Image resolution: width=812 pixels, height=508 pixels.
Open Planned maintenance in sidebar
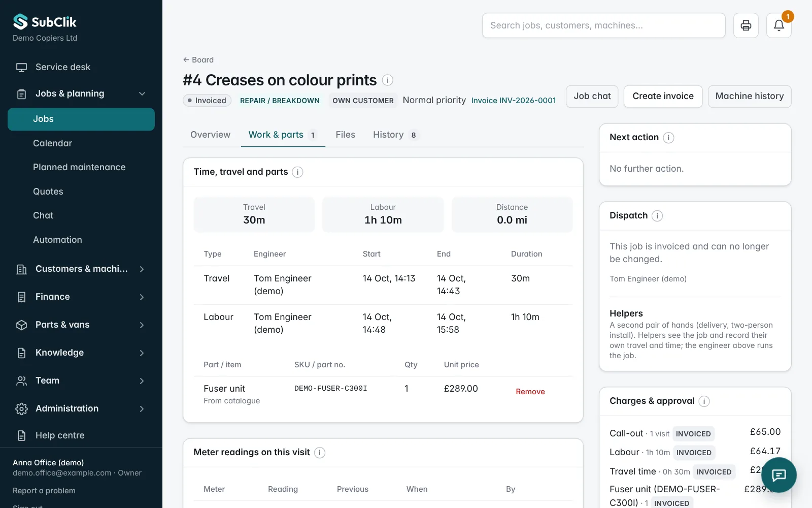click(81, 167)
